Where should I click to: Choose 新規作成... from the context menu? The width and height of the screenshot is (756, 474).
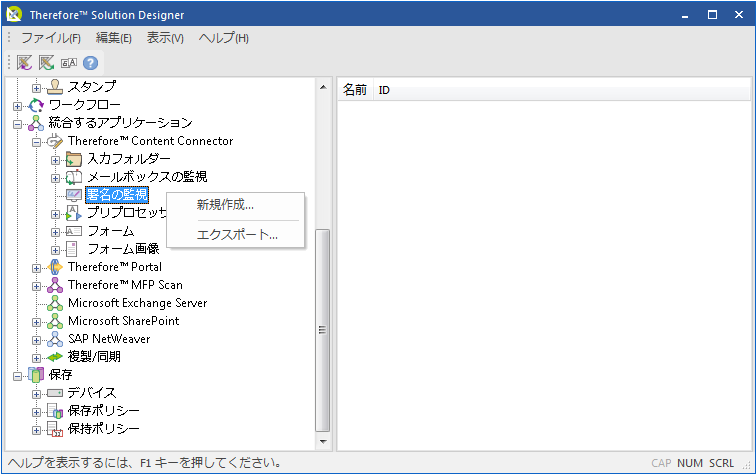point(235,205)
